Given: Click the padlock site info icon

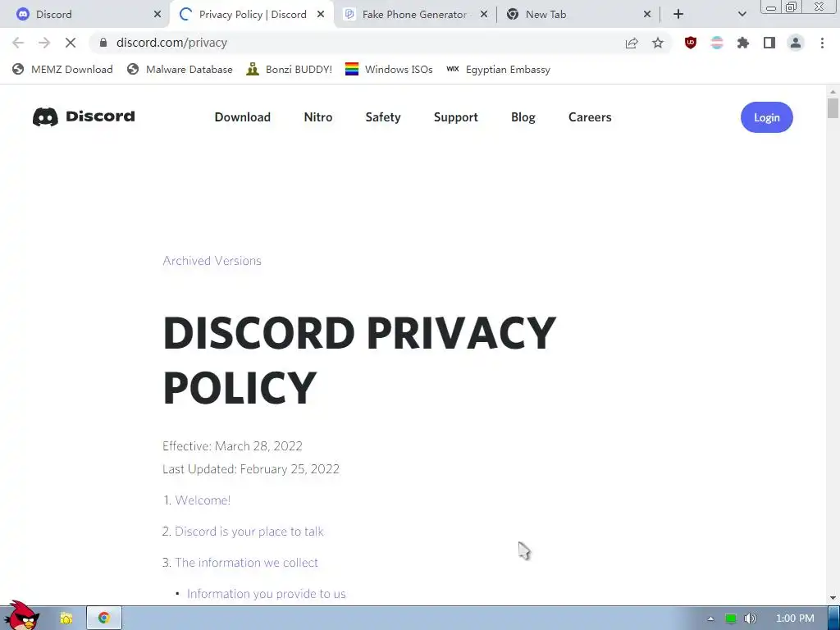Looking at the screenshot, I should point(103,43).
